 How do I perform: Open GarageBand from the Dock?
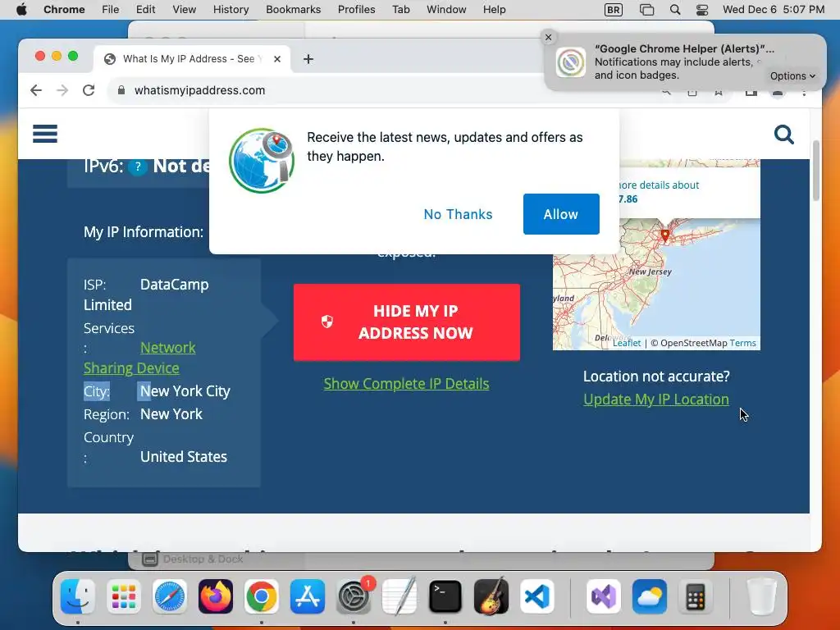click(x=491, y=596)
